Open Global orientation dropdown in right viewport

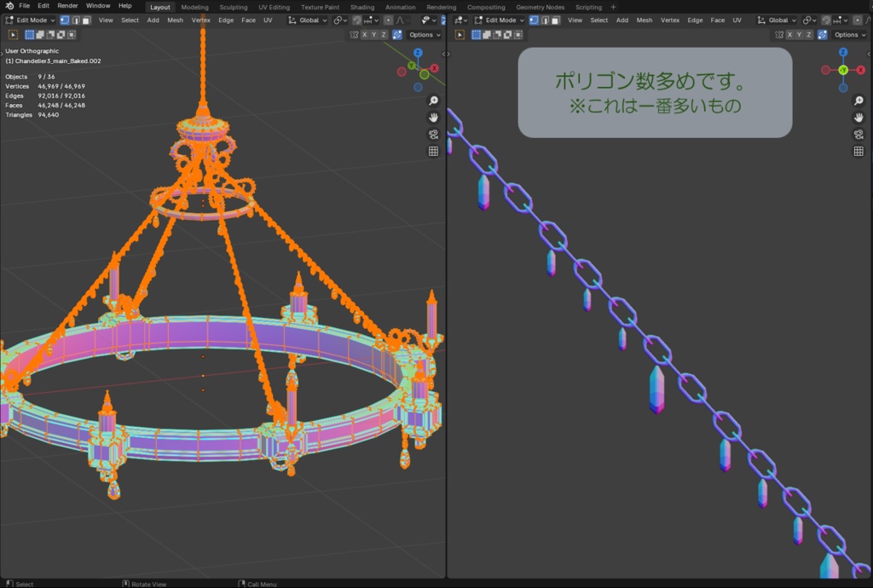777,20
